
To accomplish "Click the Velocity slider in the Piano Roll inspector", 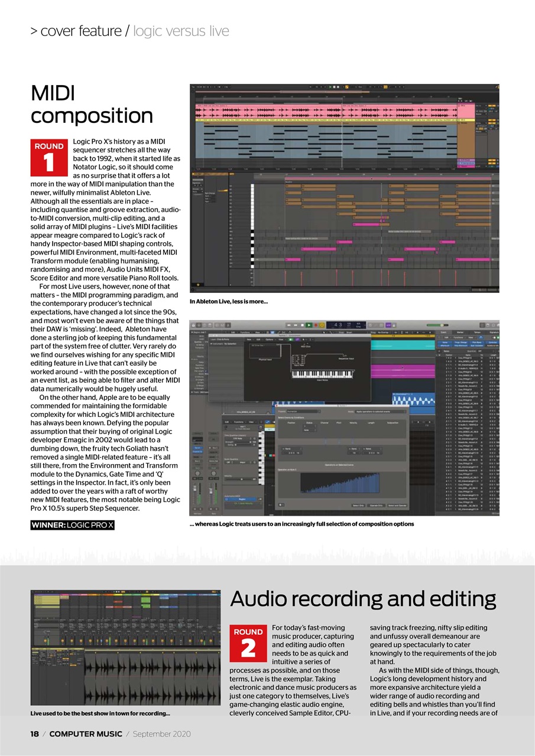I will 241,479.
